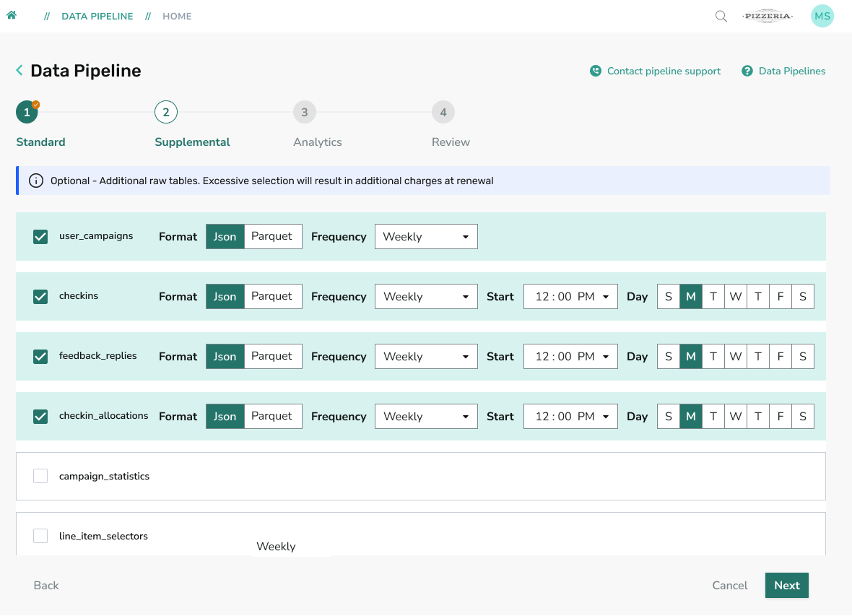Screen dimensions: 852x616
Task: Click the Weekly option text below the list
Action: click(x=276, y=547)
